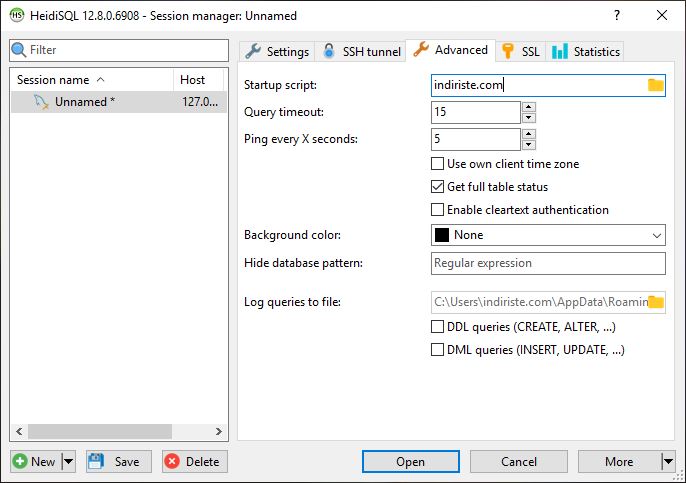
Task: Open the Statistics tab
Action: pyautogui.click(x=585, y=52)
